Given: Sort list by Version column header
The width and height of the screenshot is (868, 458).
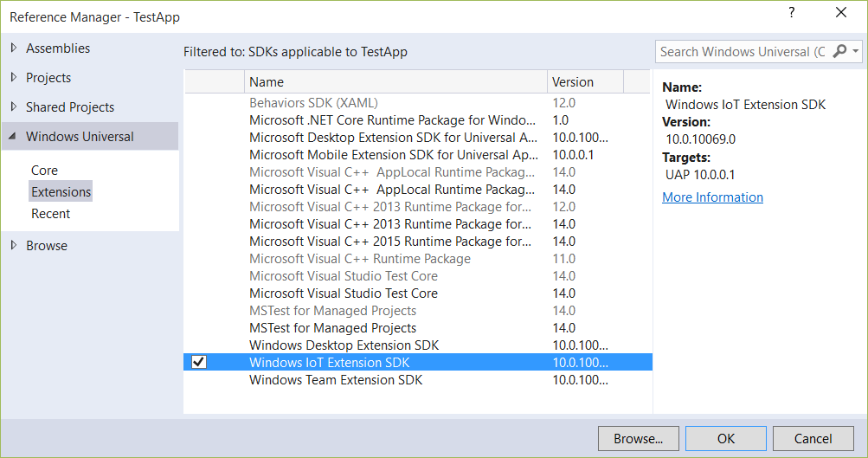Looking at the screenshot, I should click(x=584, y=82).
